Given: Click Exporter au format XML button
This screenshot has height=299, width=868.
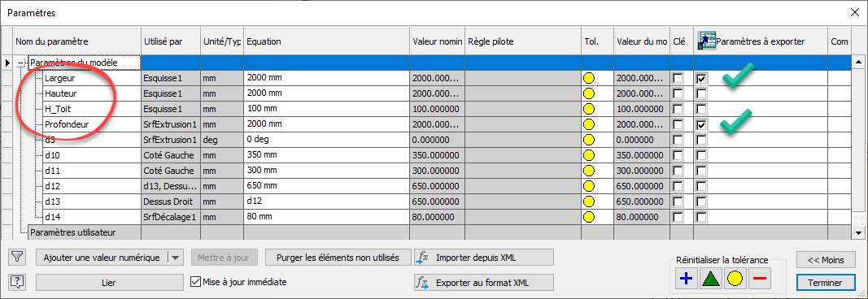Looking at the screenshot, I should tap(484, 283).
